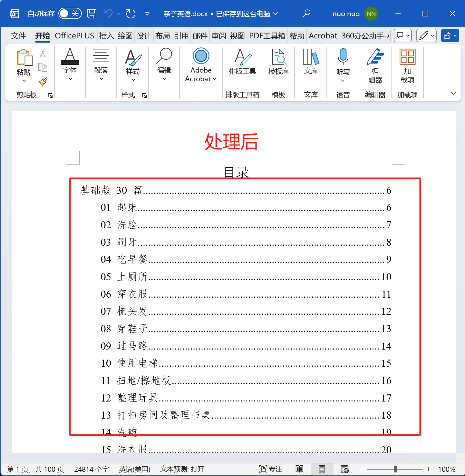
Task: Click the 英语(美国) language indicator
Action: [x=134, y=469]
